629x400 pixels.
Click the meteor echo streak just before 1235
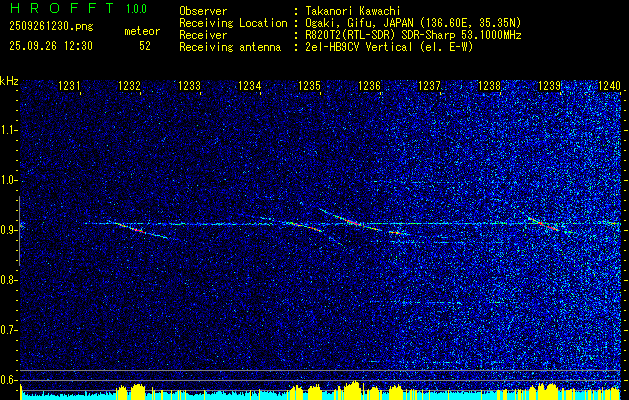coord(304,226)
